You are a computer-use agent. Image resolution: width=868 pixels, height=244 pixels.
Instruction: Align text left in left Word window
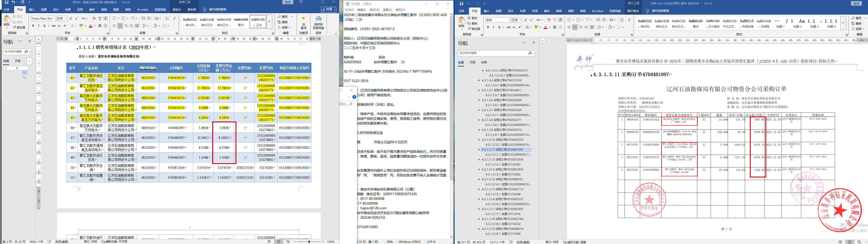114,26
